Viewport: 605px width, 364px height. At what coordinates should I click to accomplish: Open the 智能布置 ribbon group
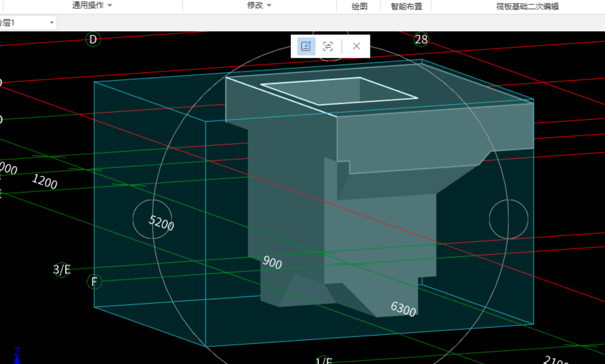(x=406, y=6)
